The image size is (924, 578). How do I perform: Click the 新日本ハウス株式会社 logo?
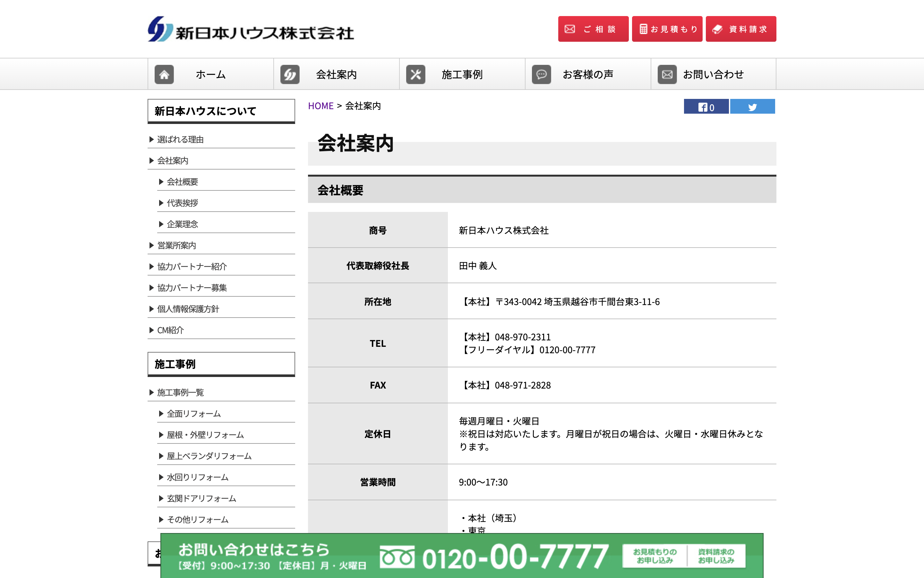[x=251, y=29]
